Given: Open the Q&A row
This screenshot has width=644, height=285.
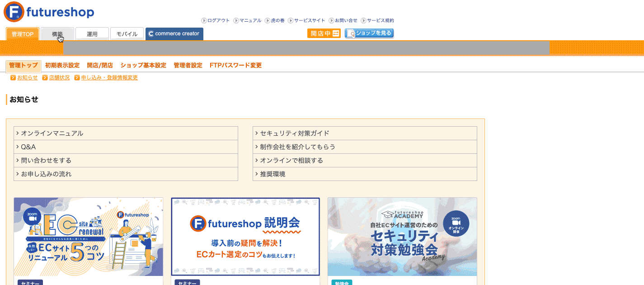Looking at the screenshot, I should click(126, 147).
